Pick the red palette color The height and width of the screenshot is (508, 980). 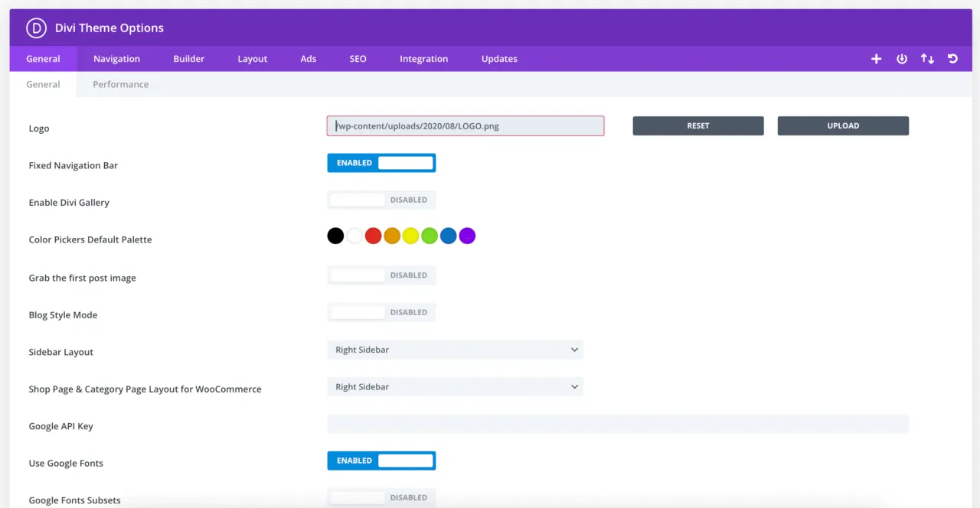coord(373,236)
